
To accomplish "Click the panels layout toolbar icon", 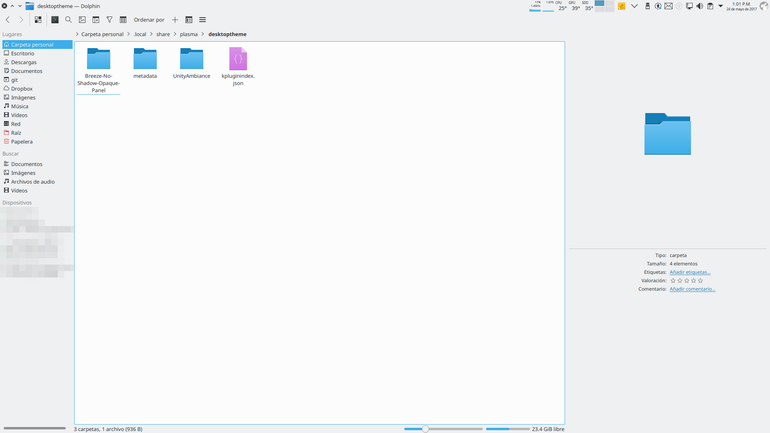I will (189, 20).
